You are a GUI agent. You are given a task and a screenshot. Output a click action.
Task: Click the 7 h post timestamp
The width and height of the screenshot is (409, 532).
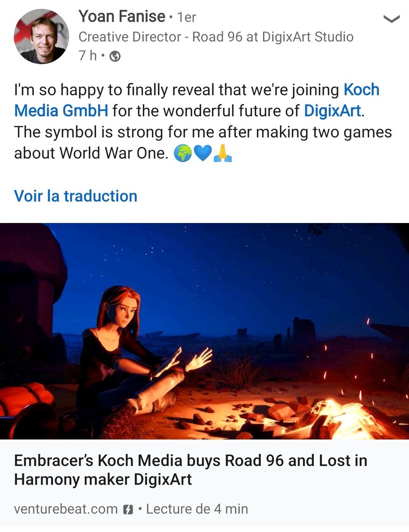tap(87, 56)
